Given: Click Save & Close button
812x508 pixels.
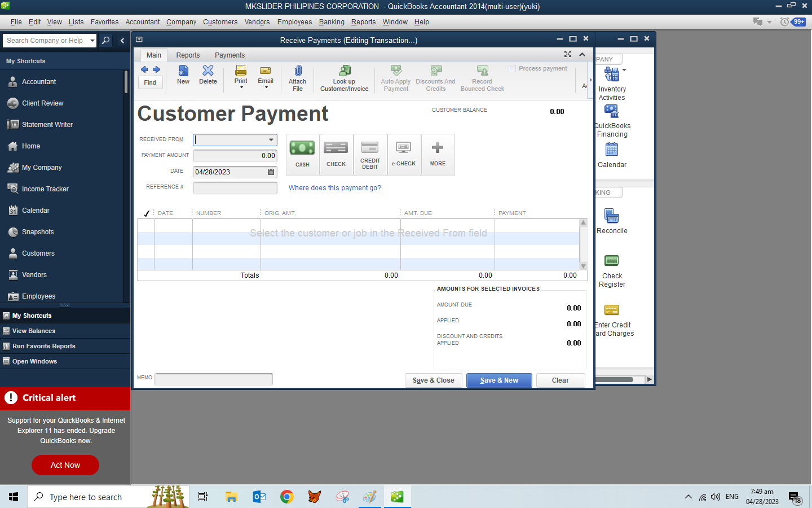Looking at the screenshot, I should [x=434, y=380].
